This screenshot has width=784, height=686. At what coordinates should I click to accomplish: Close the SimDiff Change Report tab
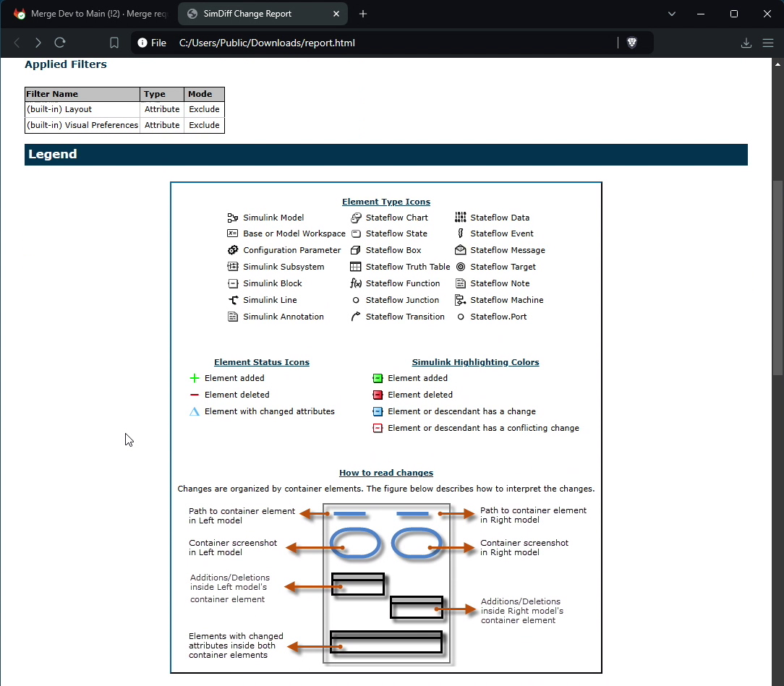pos(336,14)
